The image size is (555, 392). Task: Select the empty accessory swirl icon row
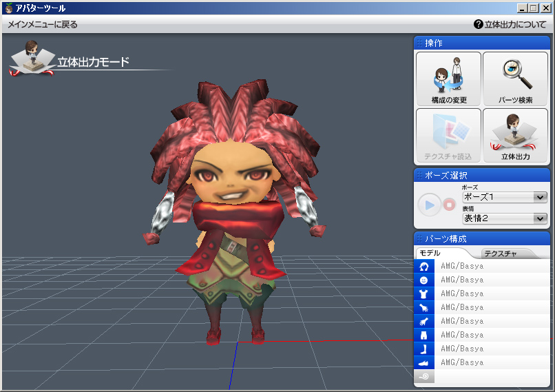click(x=482, y=376)
